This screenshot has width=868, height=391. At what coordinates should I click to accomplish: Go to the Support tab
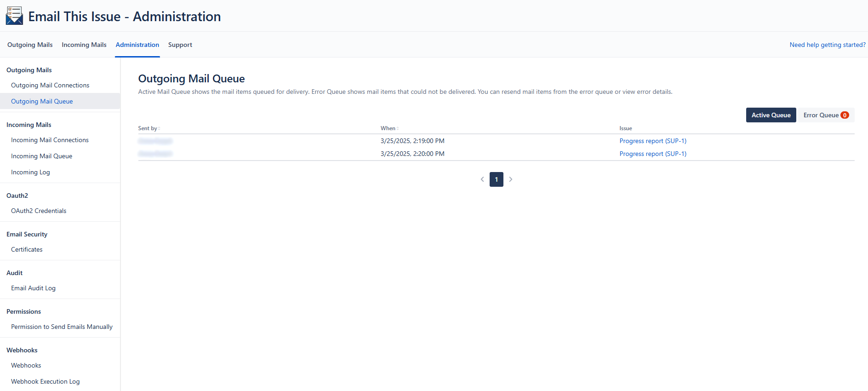click(180, 45)
